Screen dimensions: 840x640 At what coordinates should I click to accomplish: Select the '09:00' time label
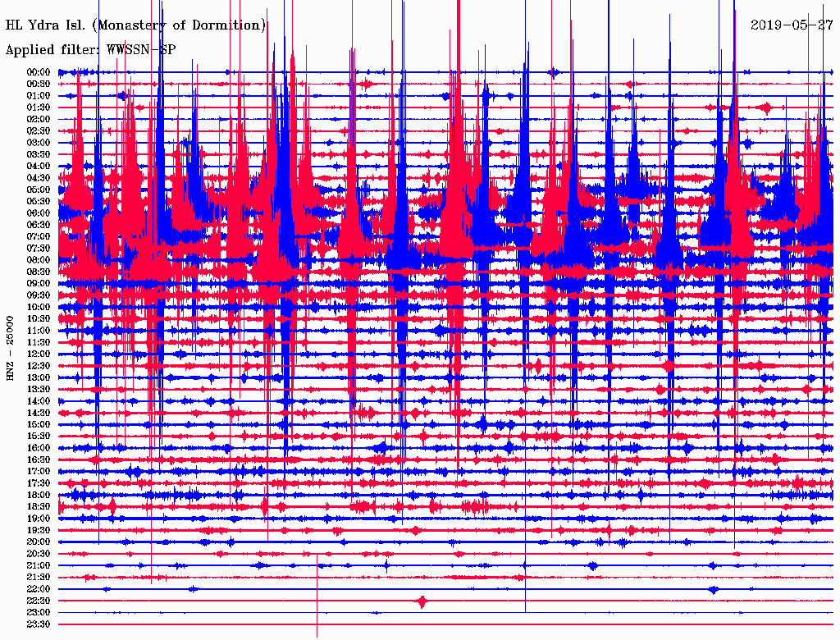click(x=39, y=284)
